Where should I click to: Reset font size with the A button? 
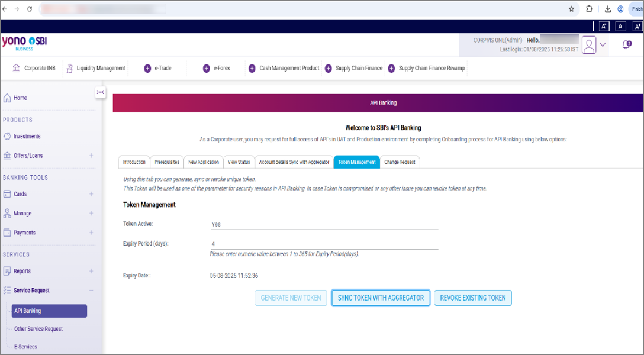click(620, 26)
